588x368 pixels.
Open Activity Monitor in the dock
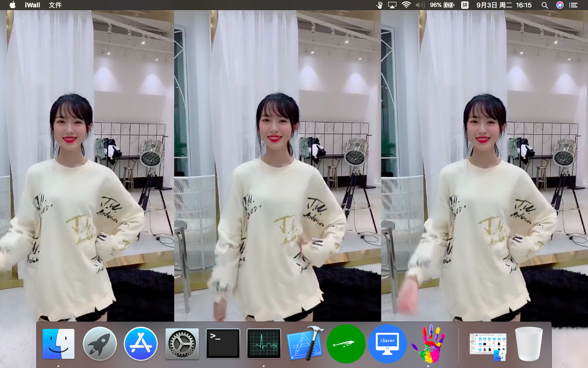pos(264,344)
